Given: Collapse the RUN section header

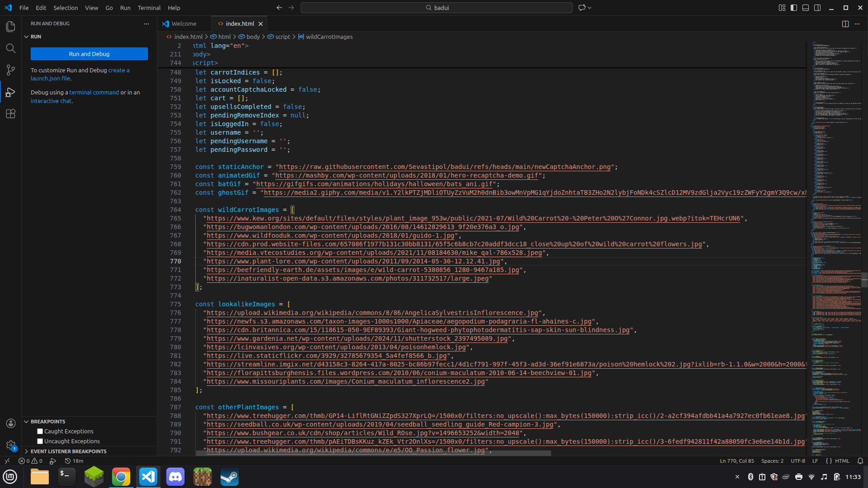Looking at the screenshot, I should [x=36, y=37].
